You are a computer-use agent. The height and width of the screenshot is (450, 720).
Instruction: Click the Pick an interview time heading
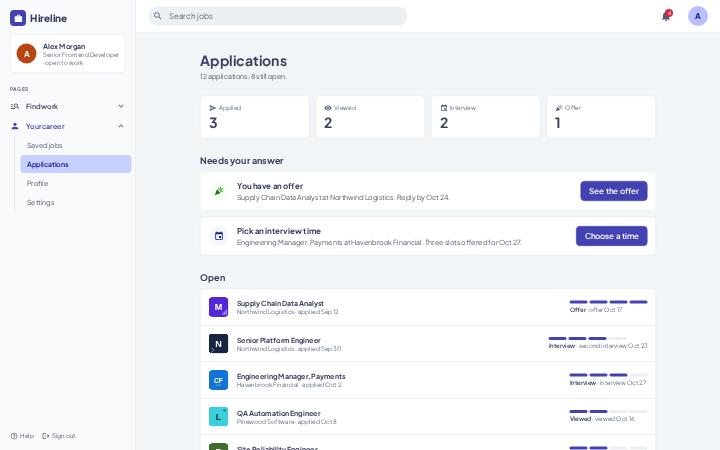279,231
